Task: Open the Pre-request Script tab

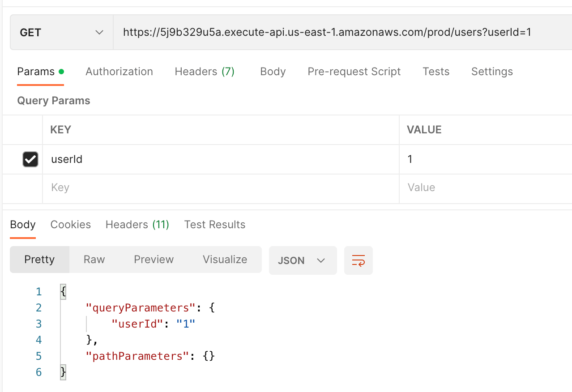Action: coord(354,72)
